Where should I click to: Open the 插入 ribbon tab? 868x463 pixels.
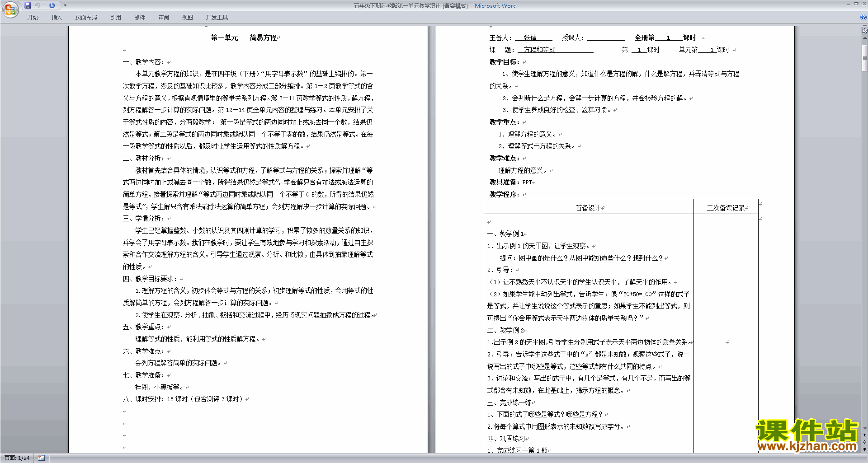point(57,18)
